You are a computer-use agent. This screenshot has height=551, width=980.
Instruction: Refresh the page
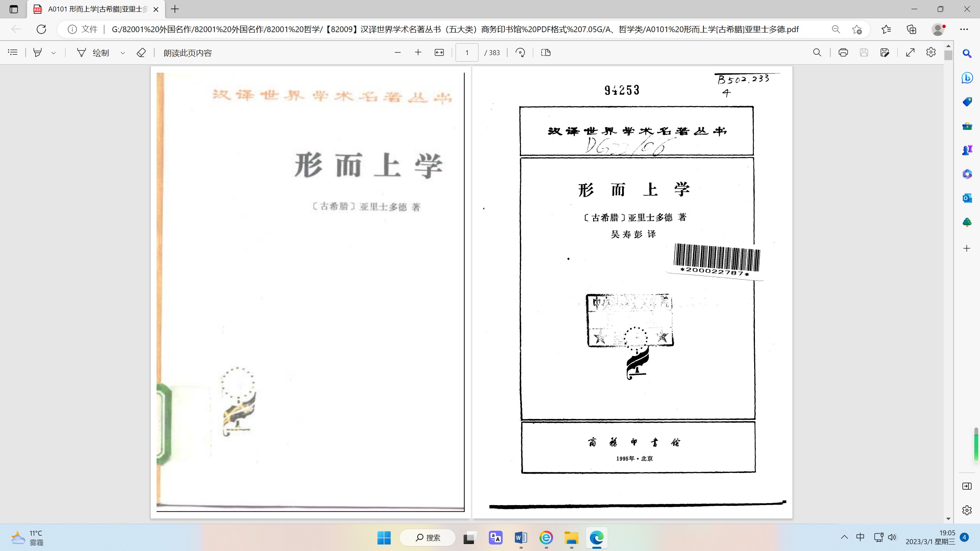pyautogui.click(x=41, y=29)
